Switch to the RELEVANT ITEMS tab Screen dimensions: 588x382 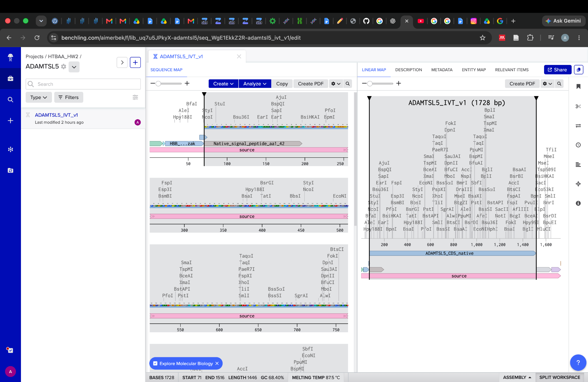click(512, 70)
